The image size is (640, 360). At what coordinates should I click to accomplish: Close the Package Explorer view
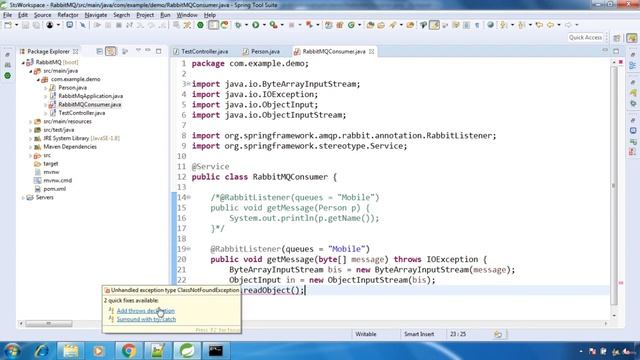click(x=76, y=51)
